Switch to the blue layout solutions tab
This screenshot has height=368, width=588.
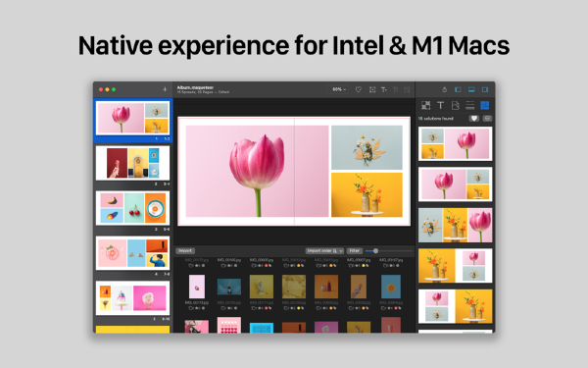(x=484, y=106)
